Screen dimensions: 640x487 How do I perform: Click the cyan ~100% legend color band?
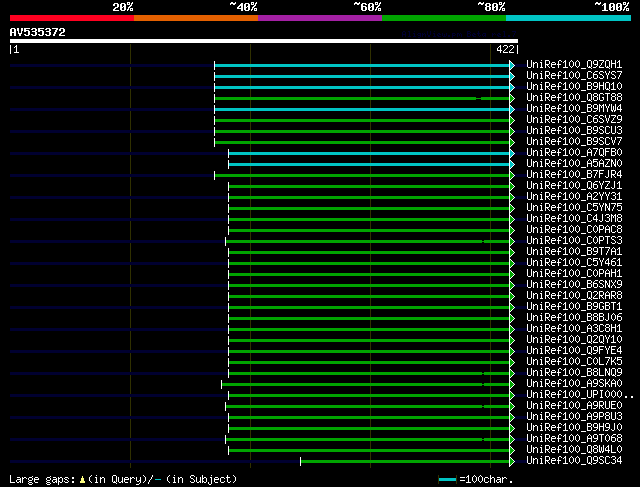coord(567,18)
